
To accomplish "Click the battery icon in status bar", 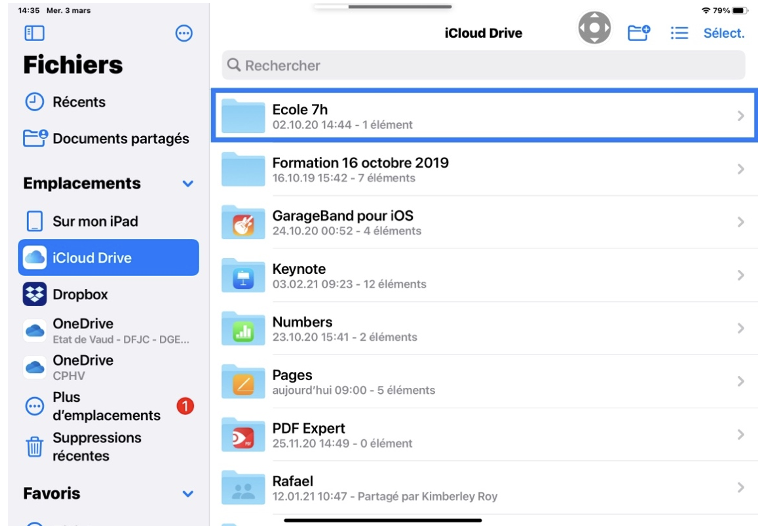I will click(x=740, y=10).
